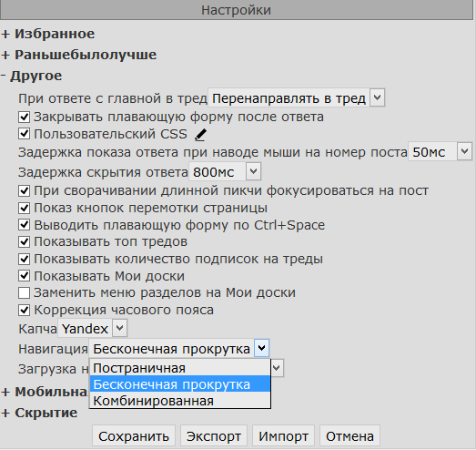Expand the Раньшебылолучше section
This screenshot has height=450, width=476.
tap(79, 55)
